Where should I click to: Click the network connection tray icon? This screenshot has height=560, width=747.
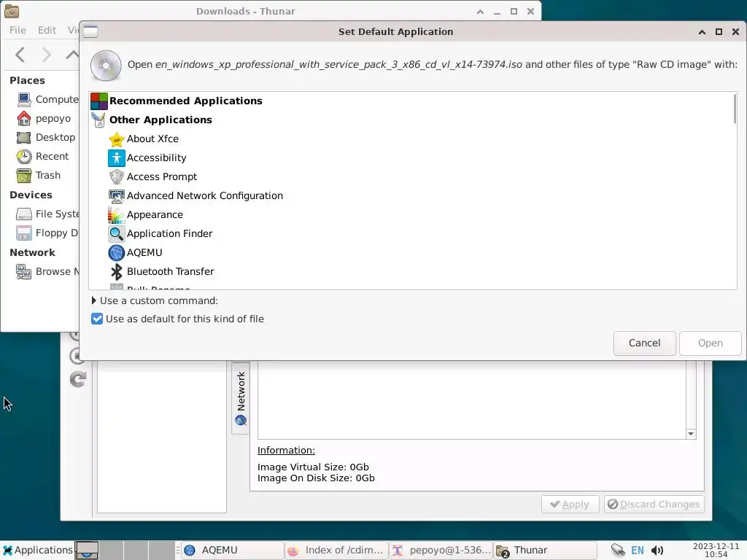(617, 551)
